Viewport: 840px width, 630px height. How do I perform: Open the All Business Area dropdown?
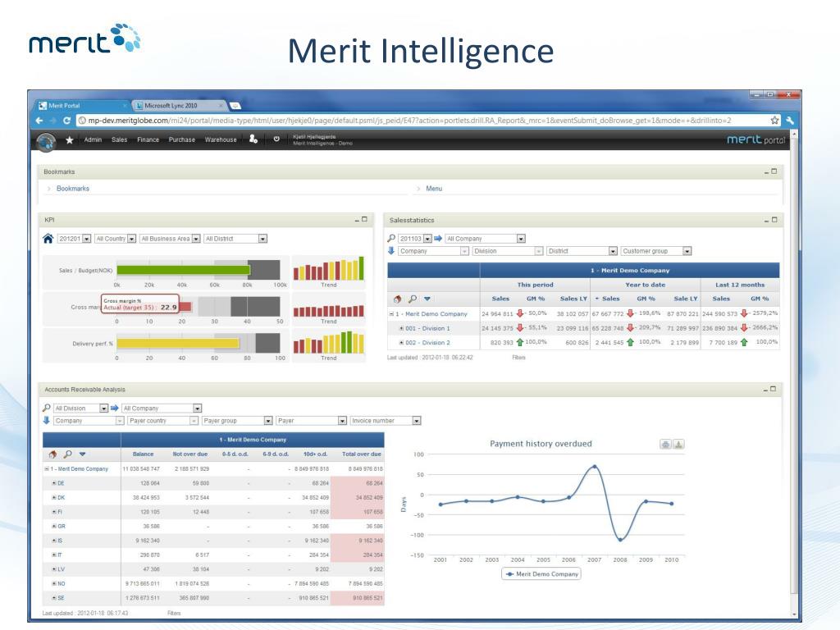pyautogui.click(x=196, y=239)
